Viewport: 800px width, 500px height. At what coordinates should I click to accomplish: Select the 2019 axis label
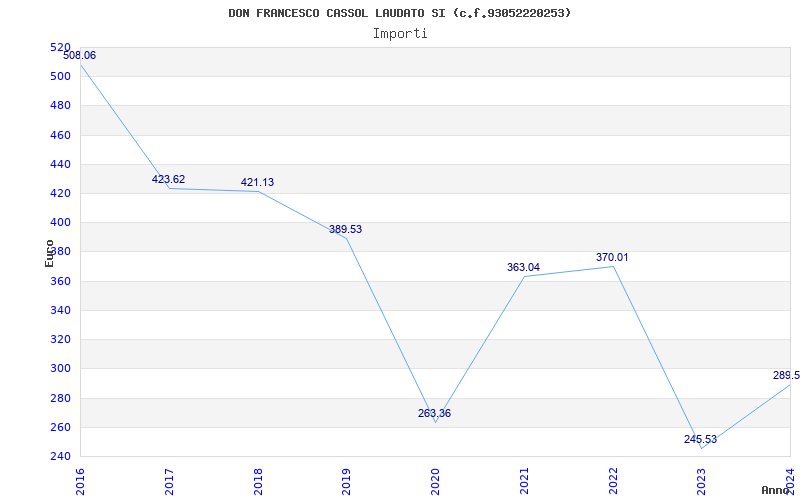(346, 482)
